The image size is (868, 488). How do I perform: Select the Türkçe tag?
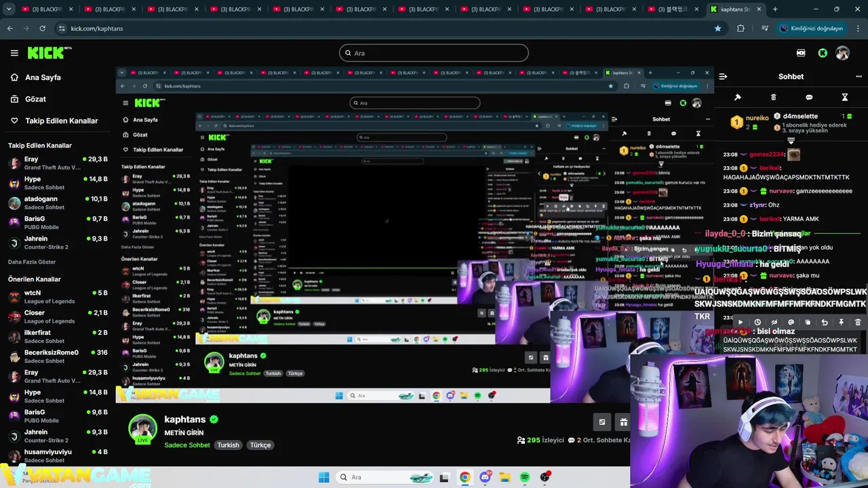coord(260,445)
